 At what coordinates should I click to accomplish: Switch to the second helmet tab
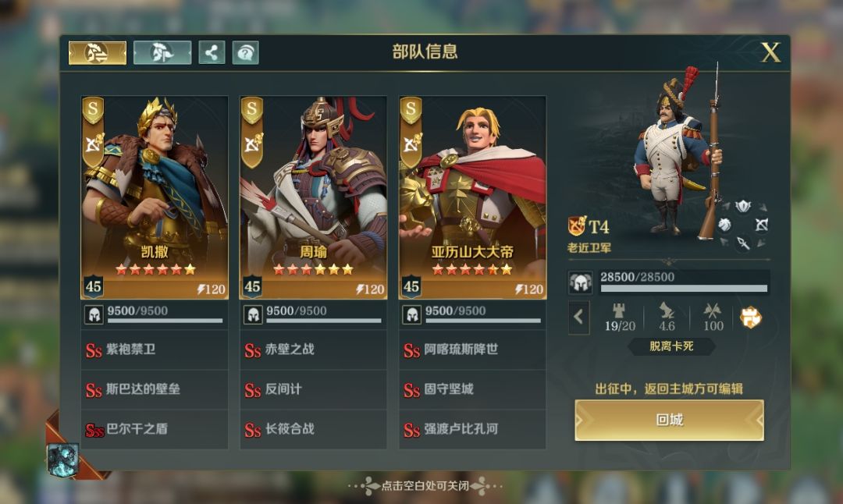click(x=162, y=52)
